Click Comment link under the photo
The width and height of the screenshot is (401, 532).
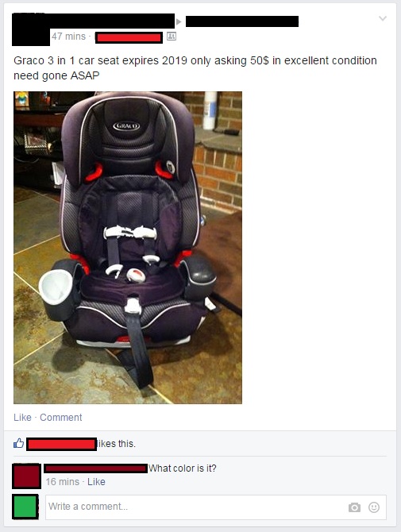[x=60, y=418]
